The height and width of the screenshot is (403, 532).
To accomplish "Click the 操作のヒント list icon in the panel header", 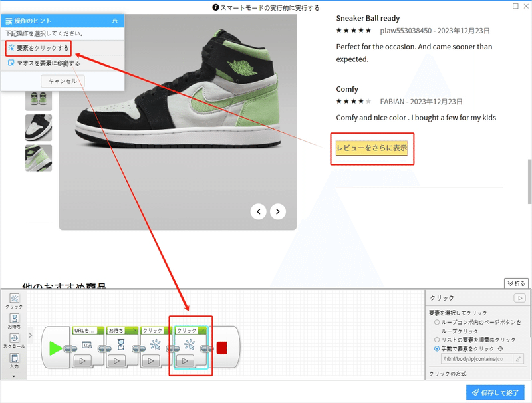I will pos(9,21).
